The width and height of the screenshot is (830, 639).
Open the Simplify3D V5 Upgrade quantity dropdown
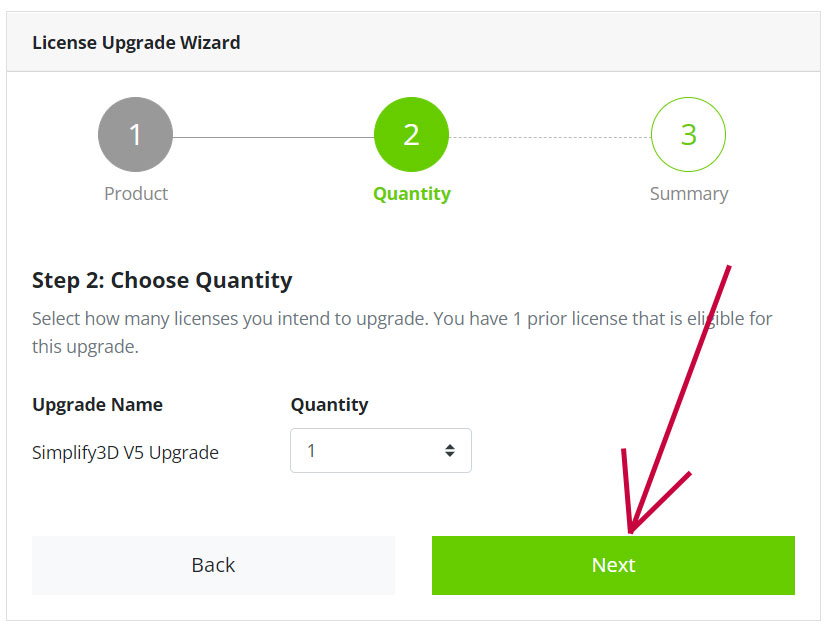tap(380, 451)
